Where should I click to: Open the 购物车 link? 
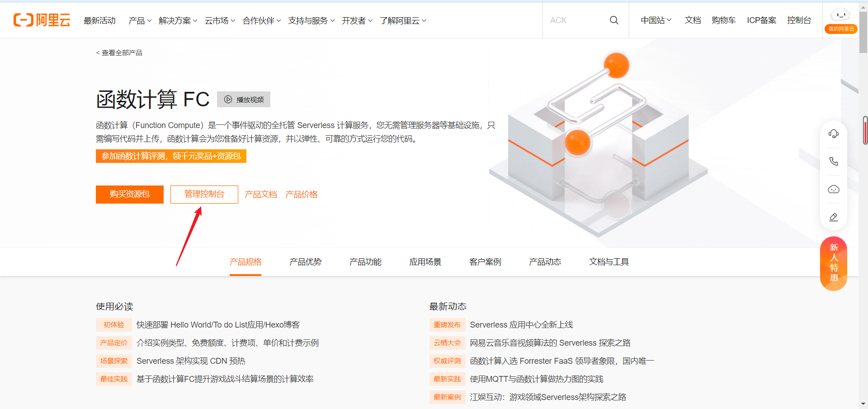pyautogui.click(x=724, y=20)
